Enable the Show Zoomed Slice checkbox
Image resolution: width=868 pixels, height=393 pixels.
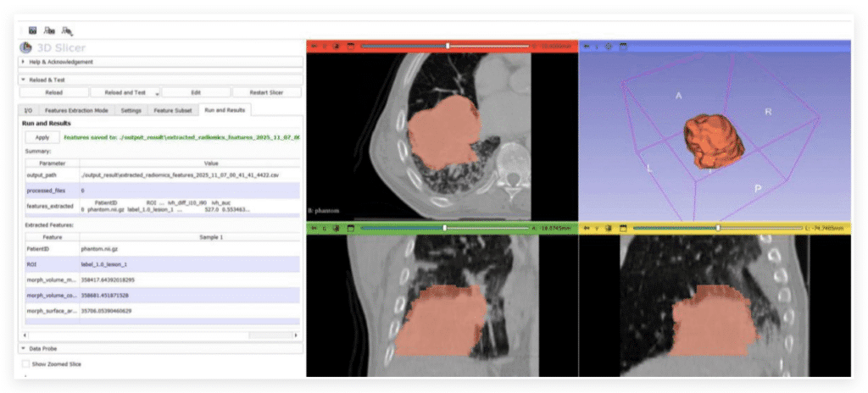tap(25, 363)
